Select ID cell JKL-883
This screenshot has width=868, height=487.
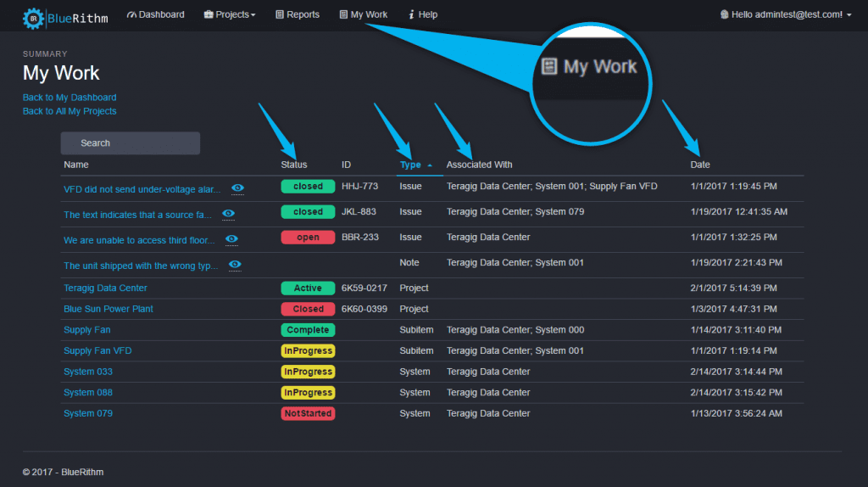coord(359,211)
